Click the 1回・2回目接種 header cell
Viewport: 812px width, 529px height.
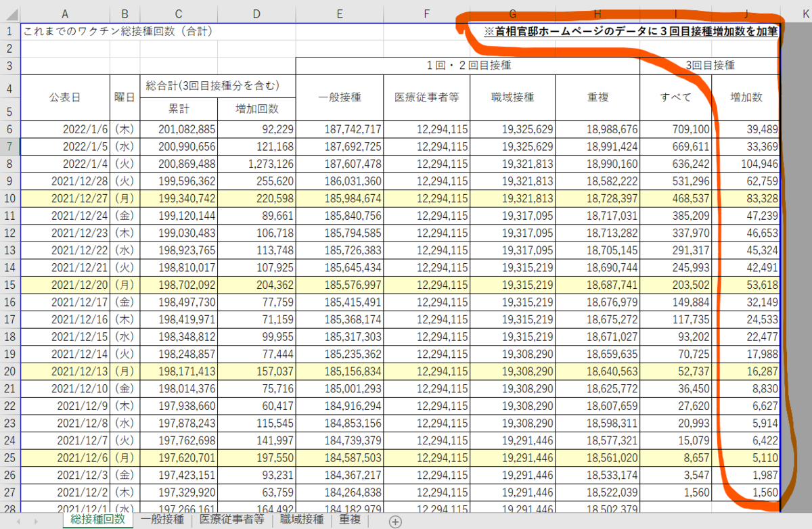pos(468,66)
